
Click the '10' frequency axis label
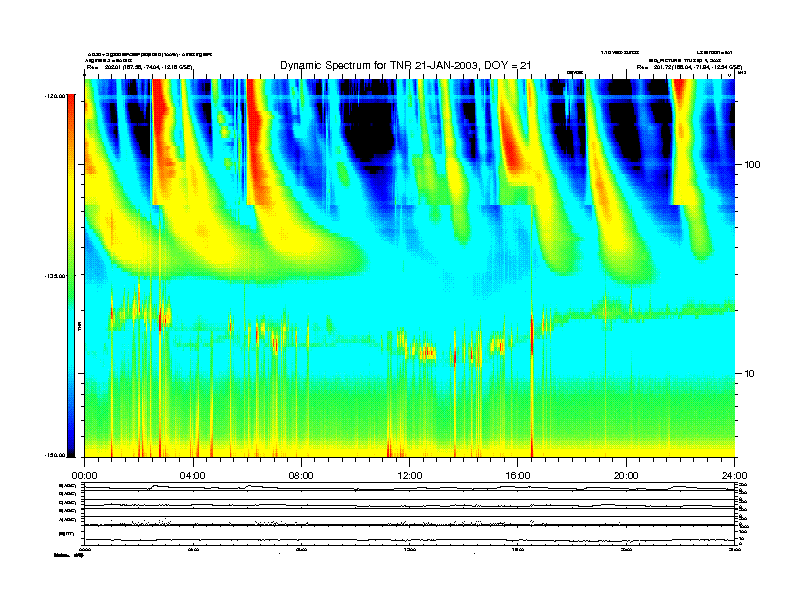[x=750, y=374]
